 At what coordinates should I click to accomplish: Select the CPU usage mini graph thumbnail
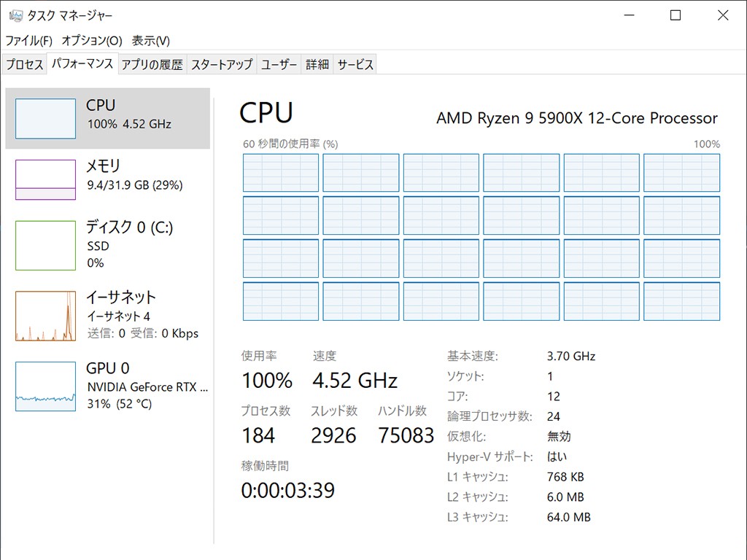[x=45, y=118]
